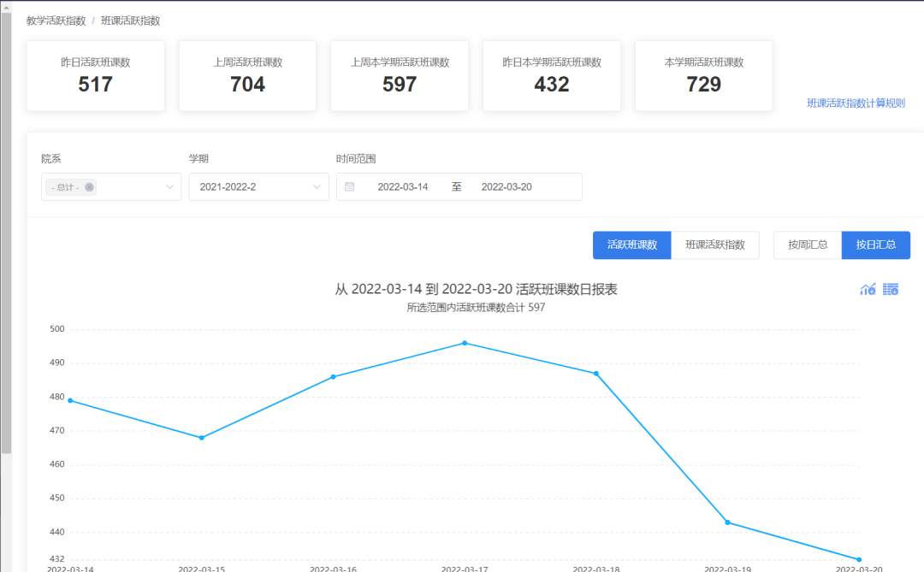Click start date 2022-03-14 field
Image resolution: width=924 pixels, height=572 pixels.
(403, 186)
